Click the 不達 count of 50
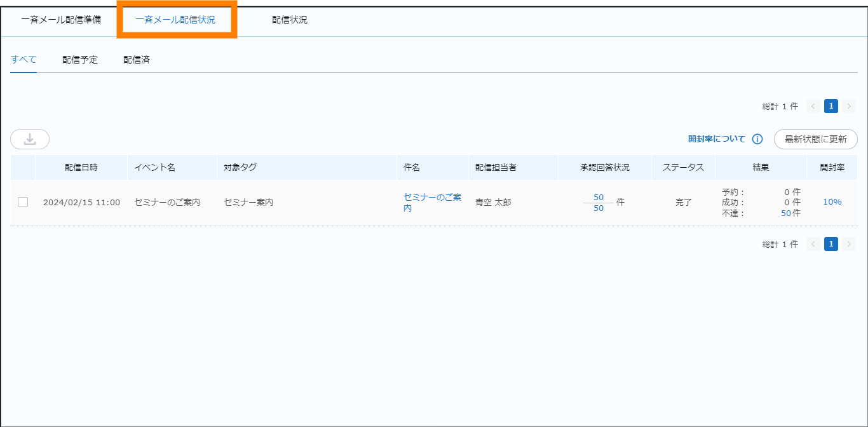 point(786,213)
